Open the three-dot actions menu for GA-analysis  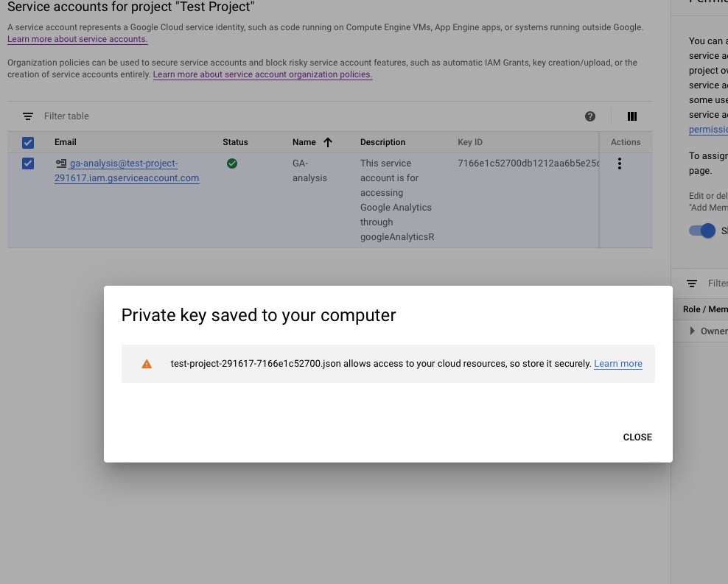coord(619,163)
